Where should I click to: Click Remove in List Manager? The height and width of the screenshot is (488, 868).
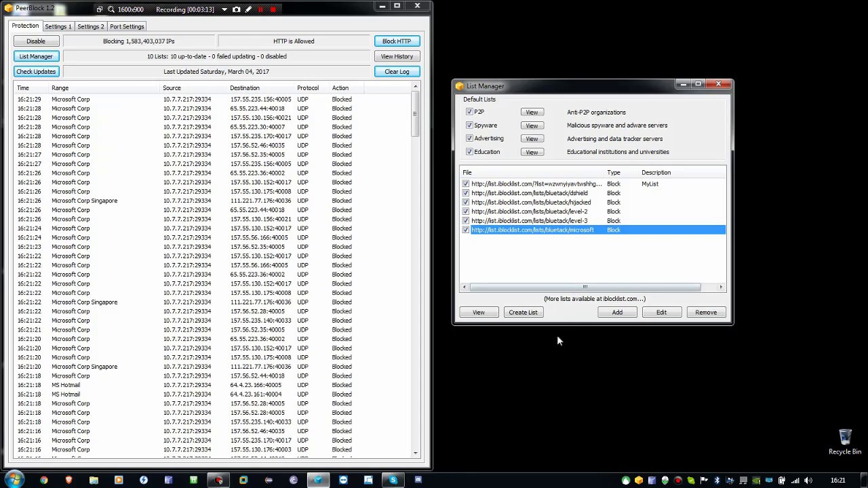click(706, 312)
